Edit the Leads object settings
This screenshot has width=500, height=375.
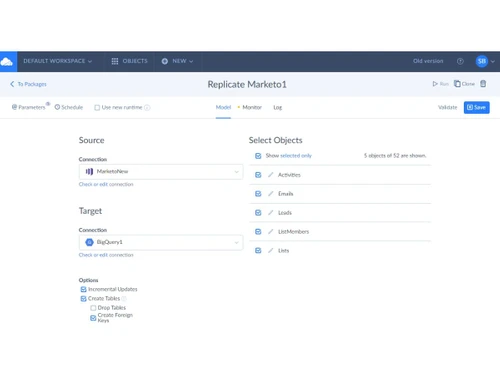coord(271,213)
